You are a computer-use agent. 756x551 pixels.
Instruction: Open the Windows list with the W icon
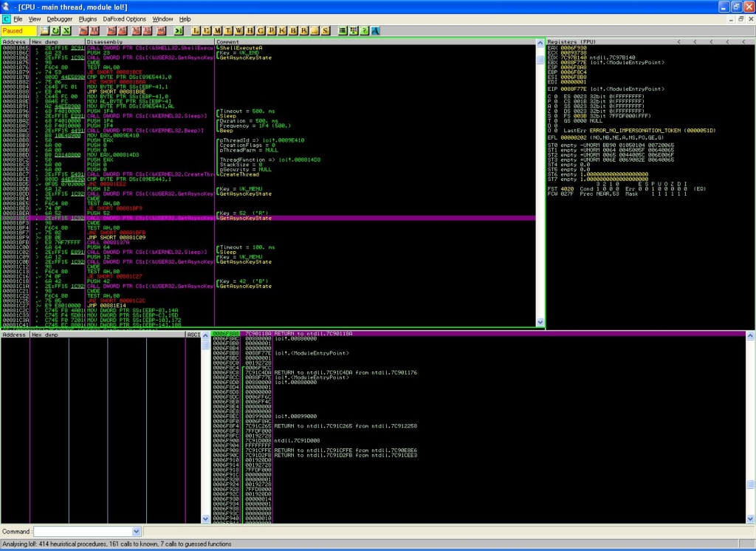[239, 31]
